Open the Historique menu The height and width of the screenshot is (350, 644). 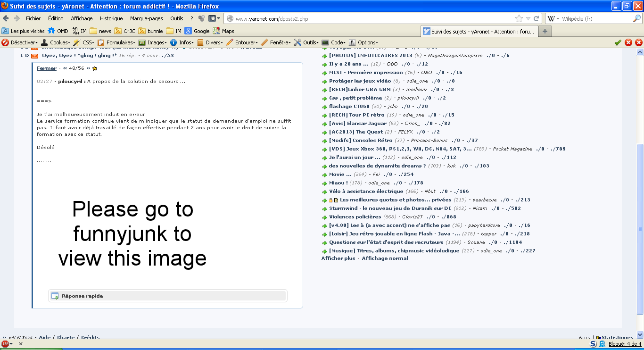[111, 18]
